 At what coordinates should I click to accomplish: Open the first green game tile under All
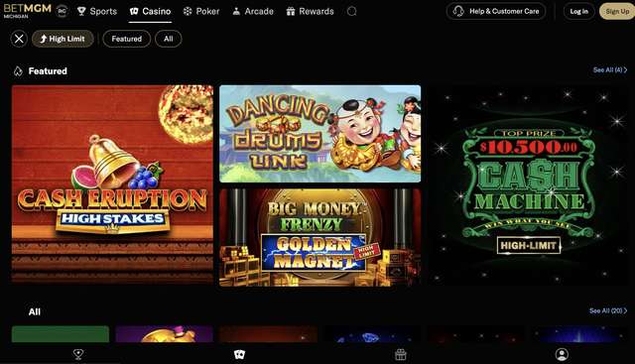(x=61, y=334)
